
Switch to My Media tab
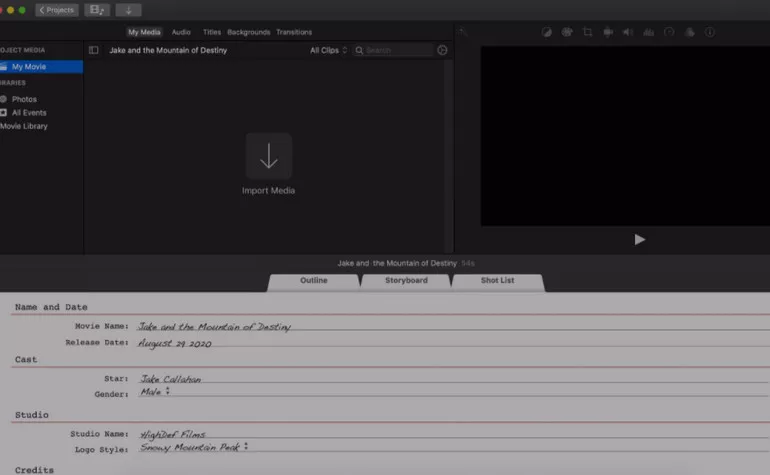[144, 32]
